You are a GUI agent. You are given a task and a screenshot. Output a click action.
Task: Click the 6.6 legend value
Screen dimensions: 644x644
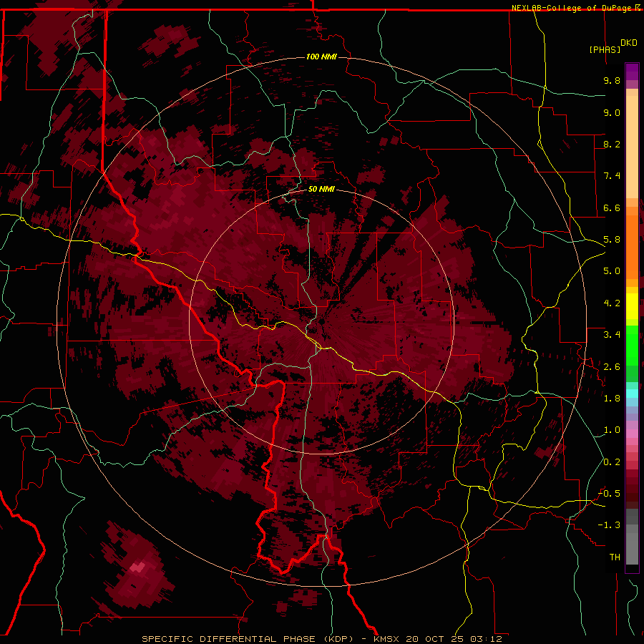coord(612,208)
